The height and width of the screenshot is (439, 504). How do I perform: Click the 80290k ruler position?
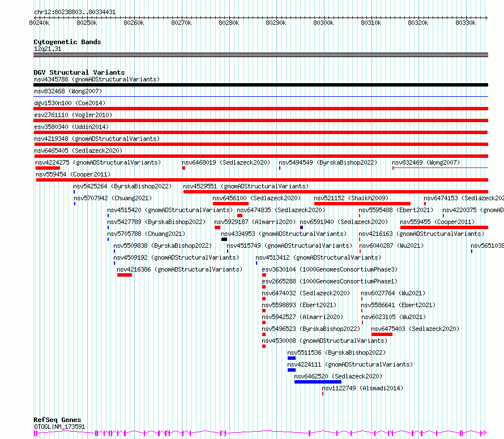point(276,23)
